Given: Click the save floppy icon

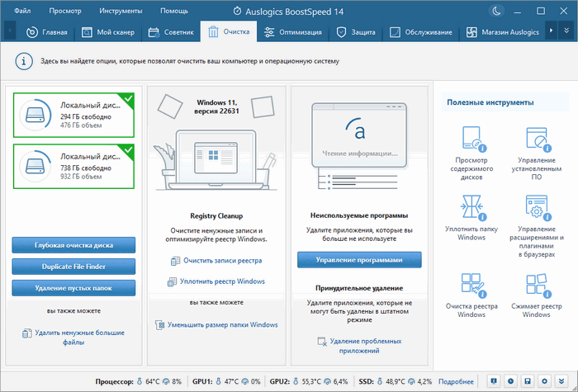Looking at the screenshot, I should (x=527, y=381).
